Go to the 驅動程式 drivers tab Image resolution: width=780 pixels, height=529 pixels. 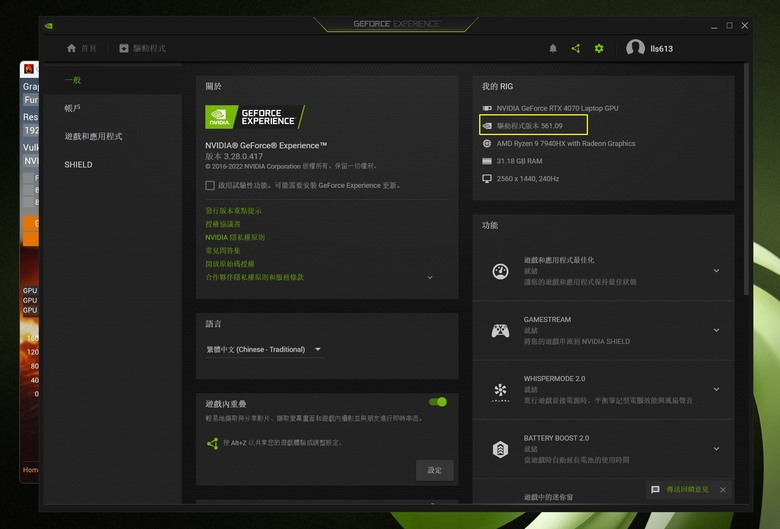143,48
